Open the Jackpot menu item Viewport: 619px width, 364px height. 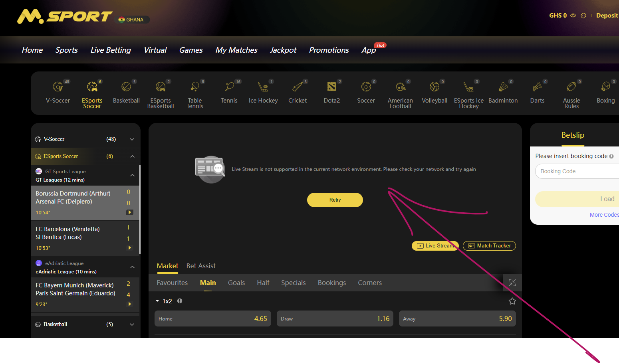(283, 50)
